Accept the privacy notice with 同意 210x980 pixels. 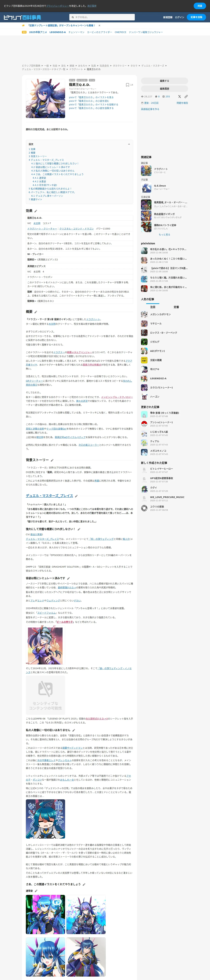click(x=200, y=6)
